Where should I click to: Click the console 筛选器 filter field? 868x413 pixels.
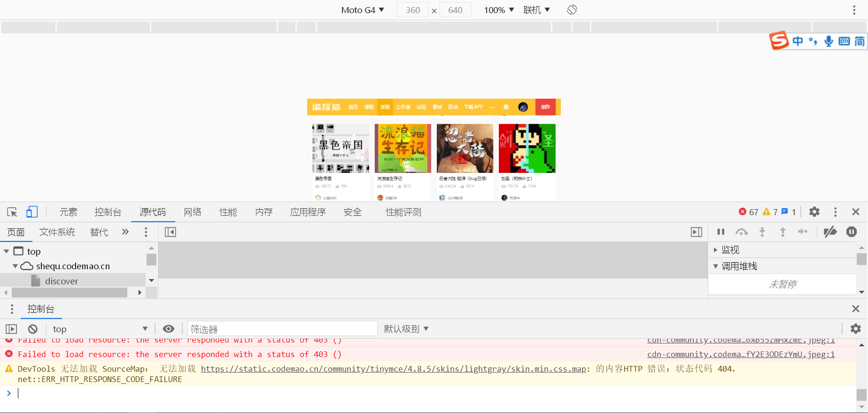click(282, 329)
